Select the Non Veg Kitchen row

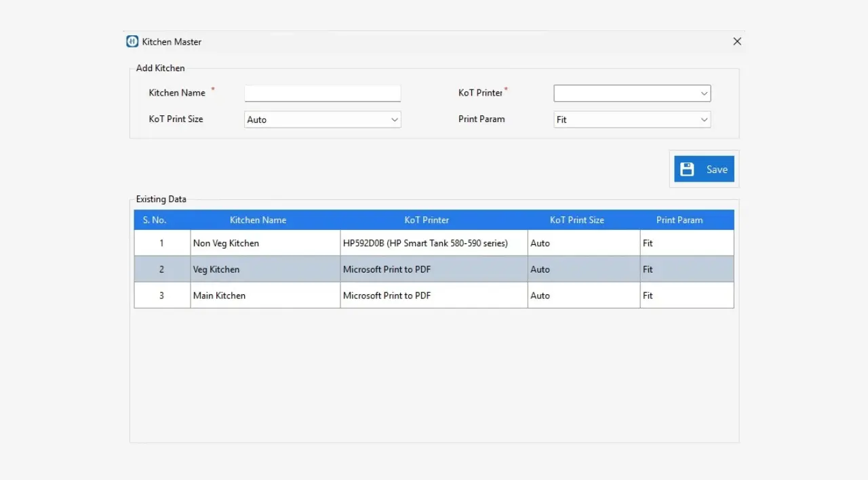point(226,243)
